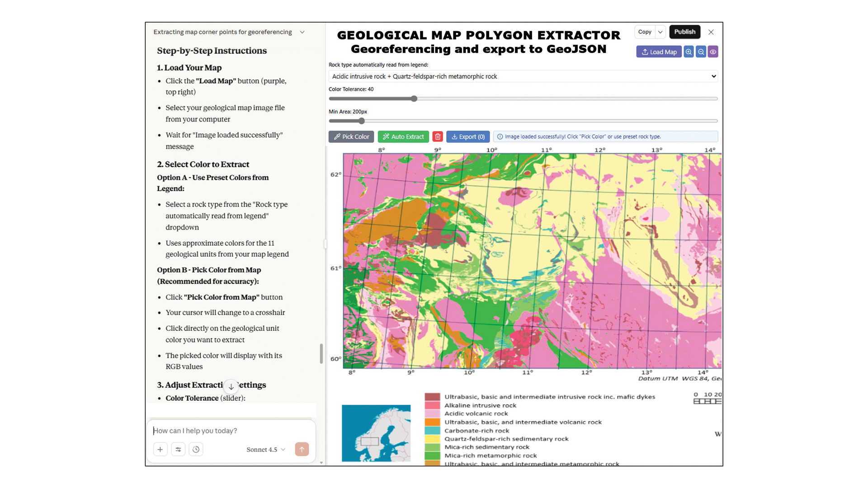Click the chat input field
This screenshot has width=868, height=488.
[217, 431]
